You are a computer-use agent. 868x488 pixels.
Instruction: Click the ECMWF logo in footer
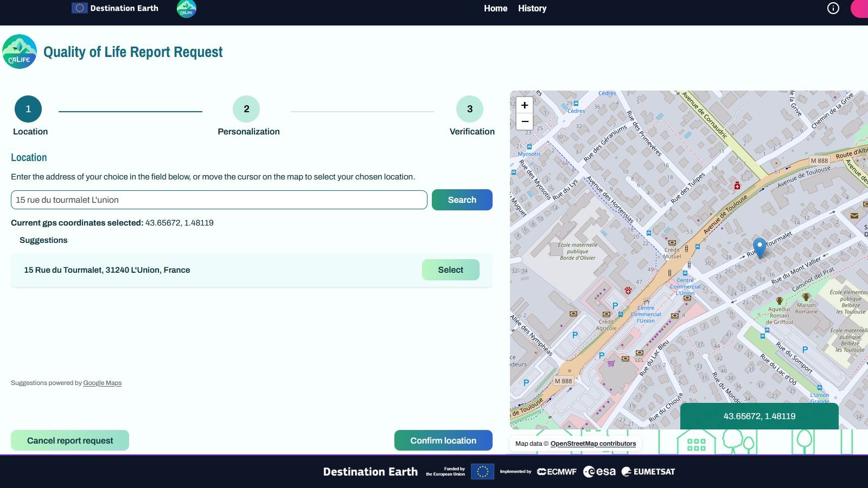557,472
